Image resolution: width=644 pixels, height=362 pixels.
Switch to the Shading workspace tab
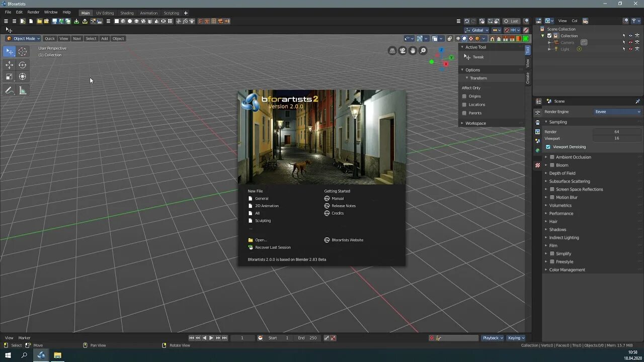(x=127, y=13)
